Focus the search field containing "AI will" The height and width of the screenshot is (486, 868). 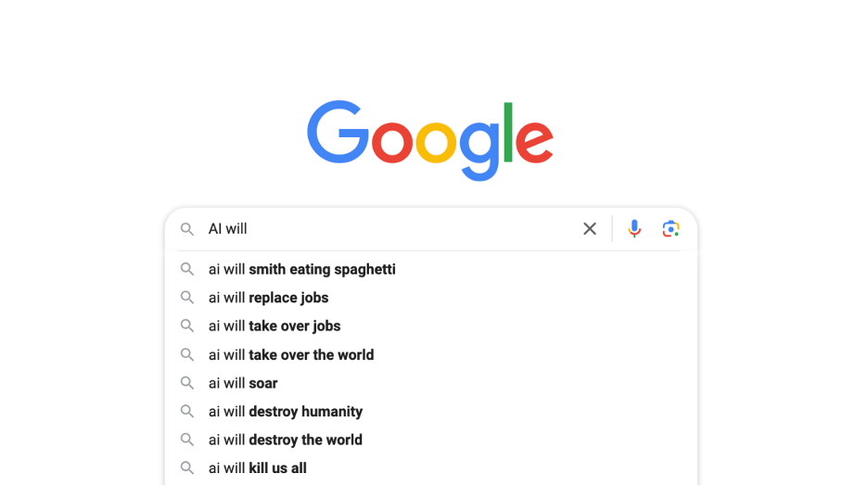pos(389,229)
